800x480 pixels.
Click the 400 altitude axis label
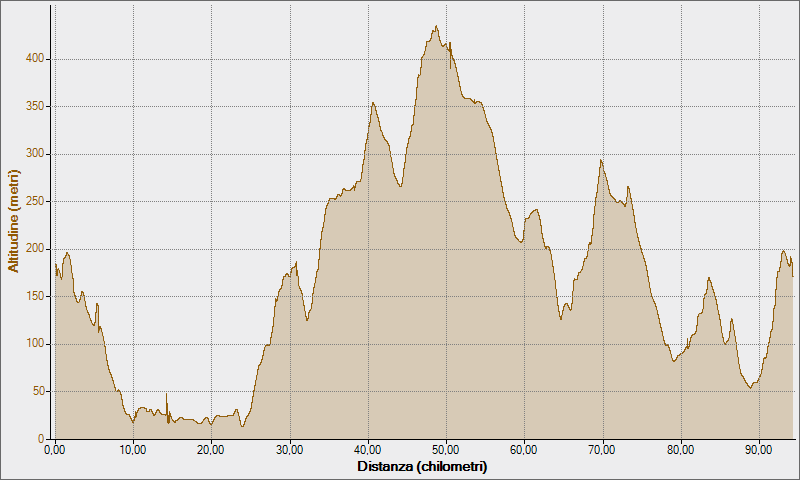[35, 59]
